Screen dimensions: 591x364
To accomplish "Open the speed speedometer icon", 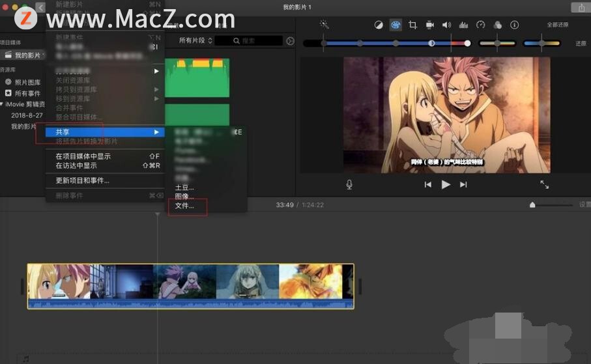I will pyautogui.click(x=481, y=25).
